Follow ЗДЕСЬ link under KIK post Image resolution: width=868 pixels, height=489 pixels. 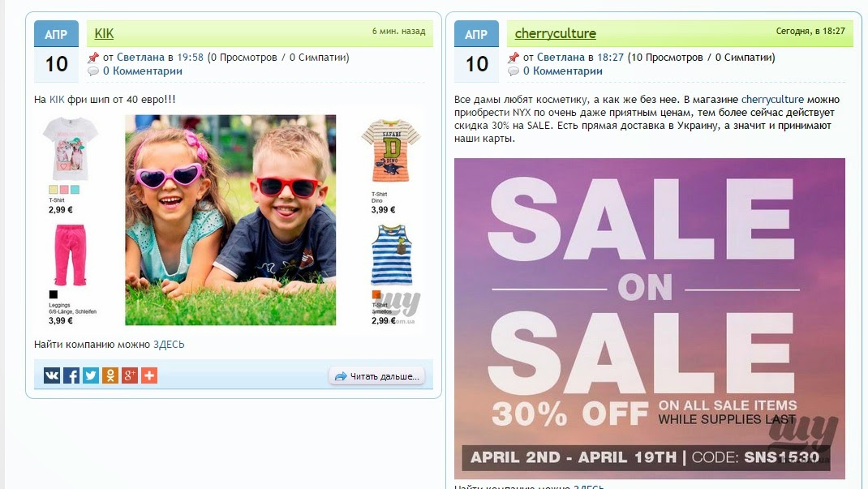pyautogui.click(x=169, y=344)
